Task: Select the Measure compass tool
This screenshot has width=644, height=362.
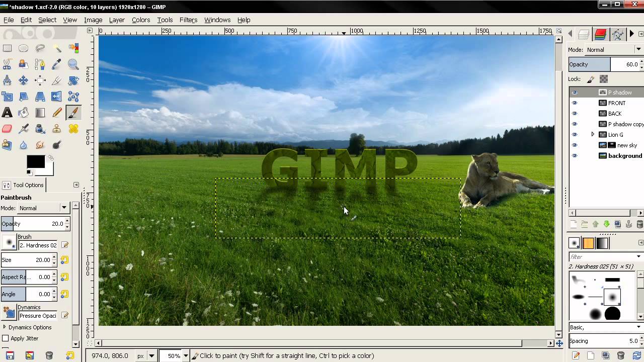Action: pos(7,80)
